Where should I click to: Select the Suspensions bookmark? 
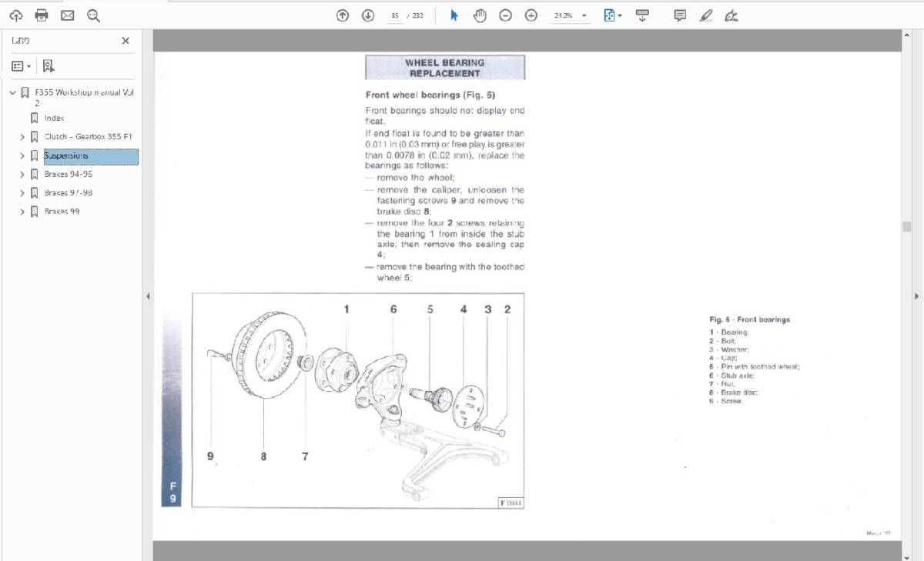[66, 156]
